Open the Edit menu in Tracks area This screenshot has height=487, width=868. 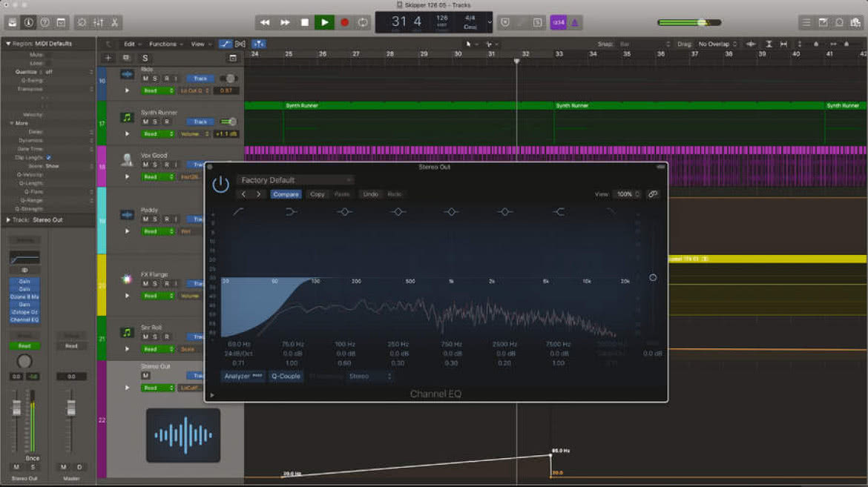[132, 44]
